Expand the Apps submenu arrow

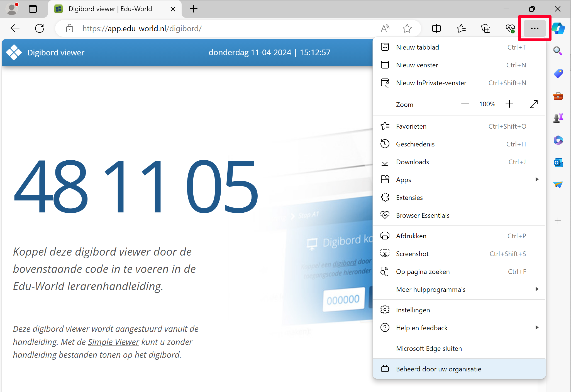tap(537, 180)
